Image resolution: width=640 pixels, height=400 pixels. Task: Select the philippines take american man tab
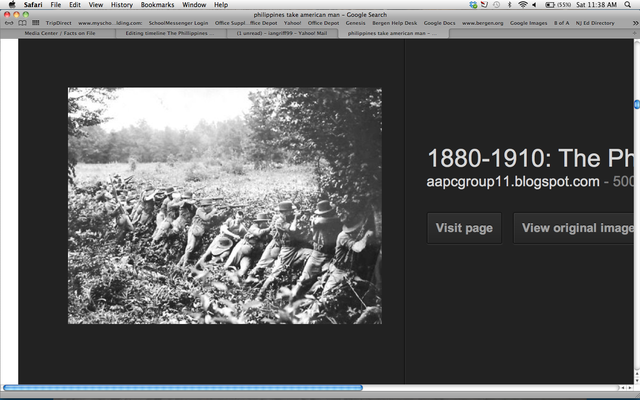393,33
